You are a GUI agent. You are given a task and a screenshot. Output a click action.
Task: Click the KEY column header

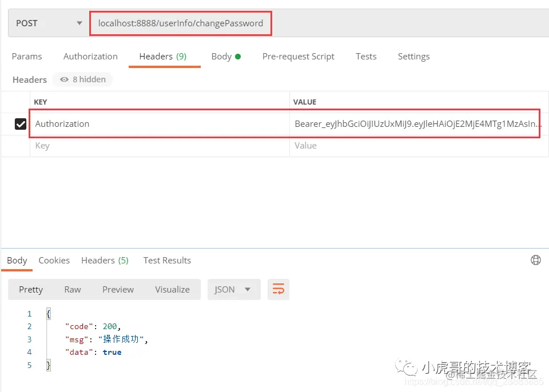coord(40,102)
